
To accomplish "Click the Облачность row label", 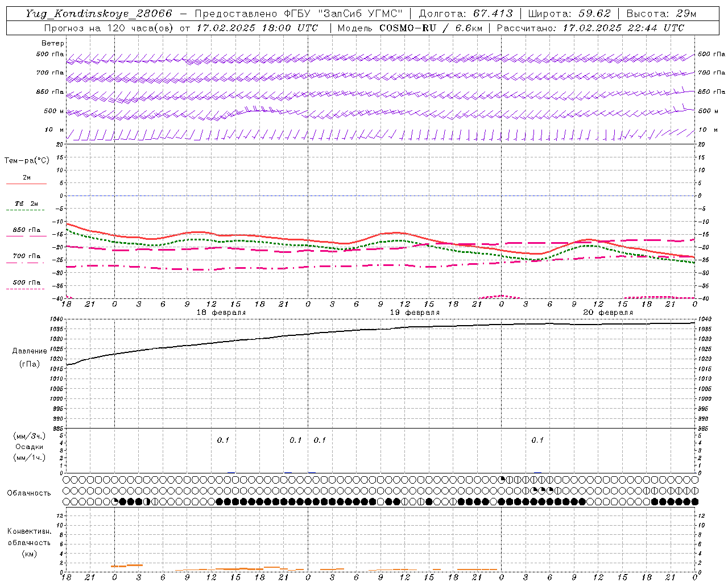I will tap(29, 493).
